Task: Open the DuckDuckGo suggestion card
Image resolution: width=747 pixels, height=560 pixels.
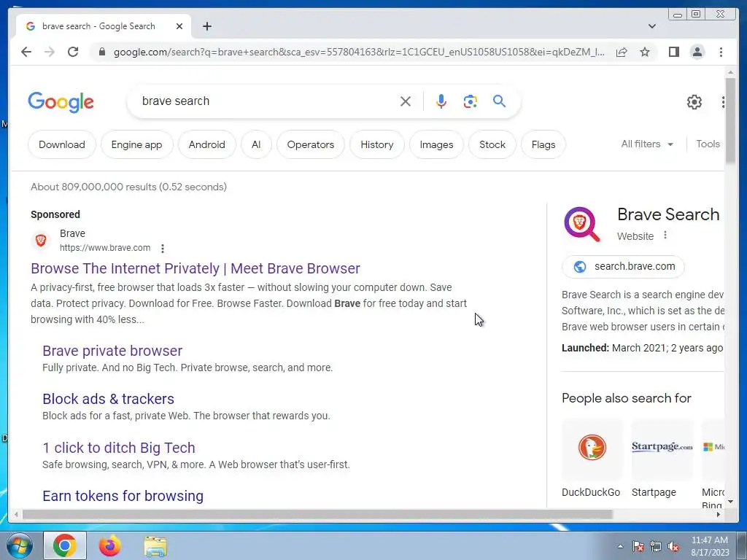Action: [x=592, y=458]
